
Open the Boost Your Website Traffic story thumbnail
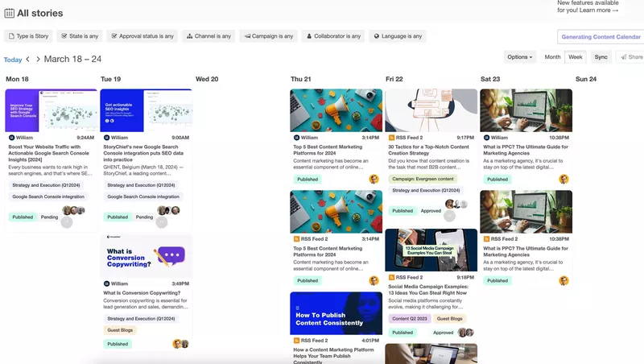(x=52, y=110)
